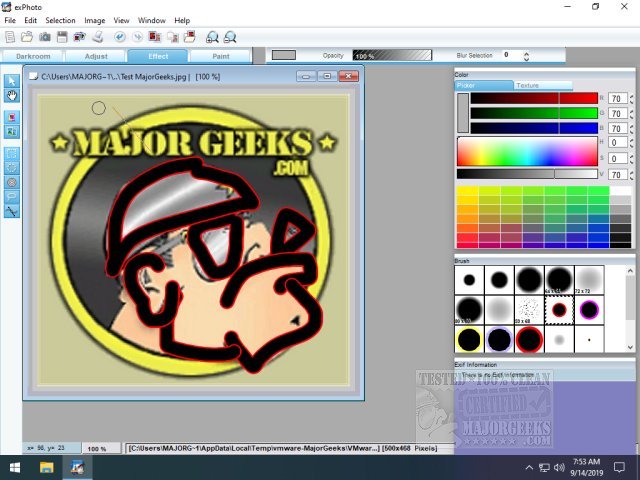The image size is (640, 480).
Task: Zoom out using the magnifier minus icon
Action: click(x=230, y=37)
